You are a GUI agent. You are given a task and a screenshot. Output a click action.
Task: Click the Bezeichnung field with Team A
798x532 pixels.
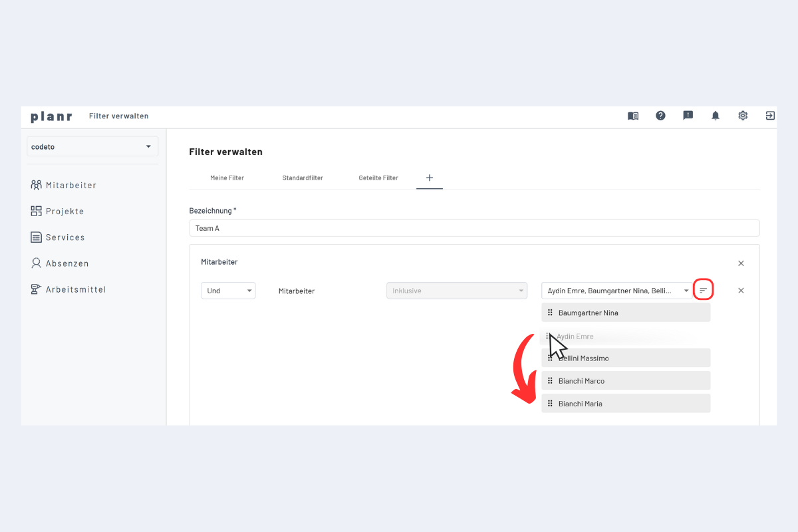coord(474,228)
